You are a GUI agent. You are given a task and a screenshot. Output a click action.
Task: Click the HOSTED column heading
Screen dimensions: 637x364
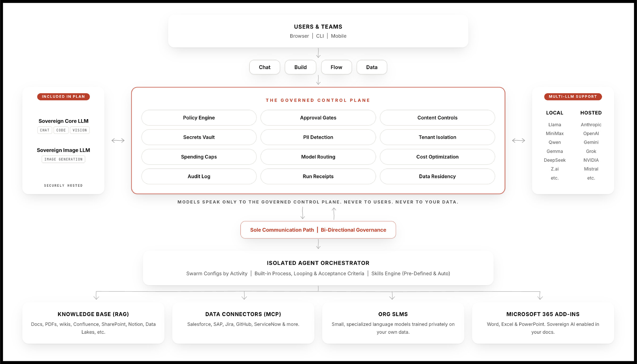pos(591,113)
